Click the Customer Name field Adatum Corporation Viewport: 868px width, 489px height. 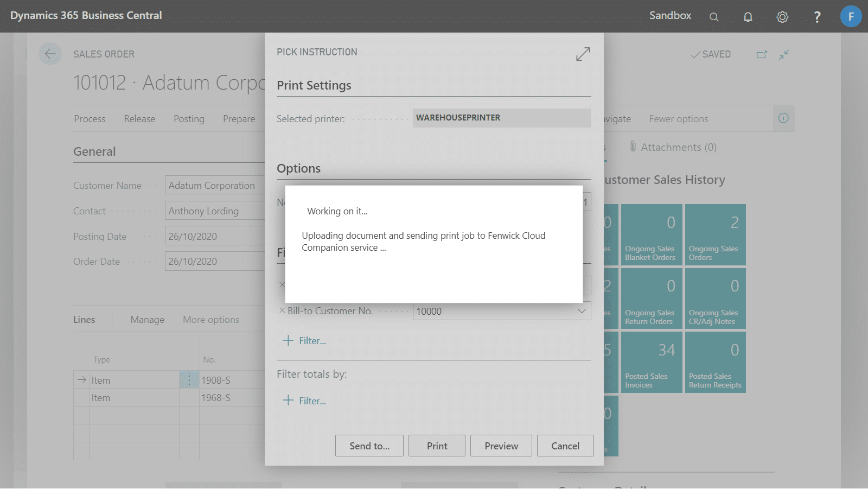point(215,186)
